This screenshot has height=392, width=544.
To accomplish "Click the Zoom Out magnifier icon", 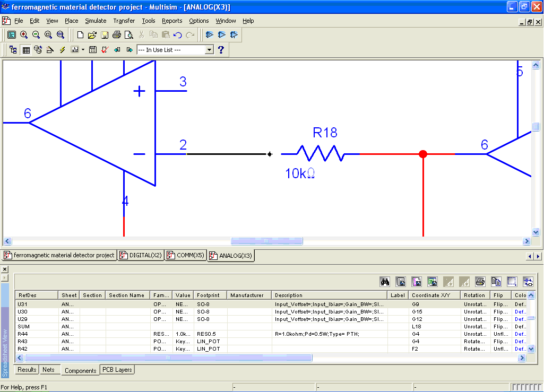I will click(x=36, y=35).
